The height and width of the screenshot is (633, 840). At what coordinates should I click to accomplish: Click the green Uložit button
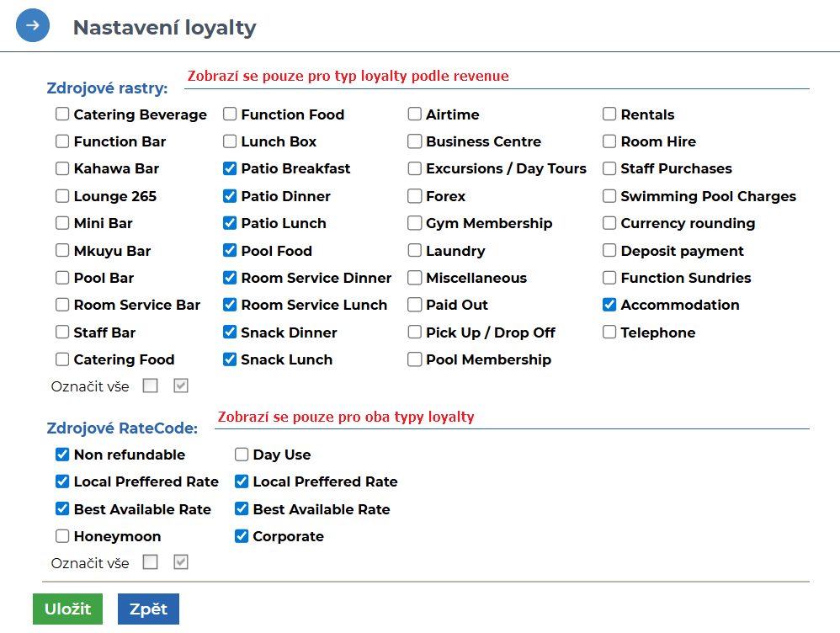tap(67, 609)
